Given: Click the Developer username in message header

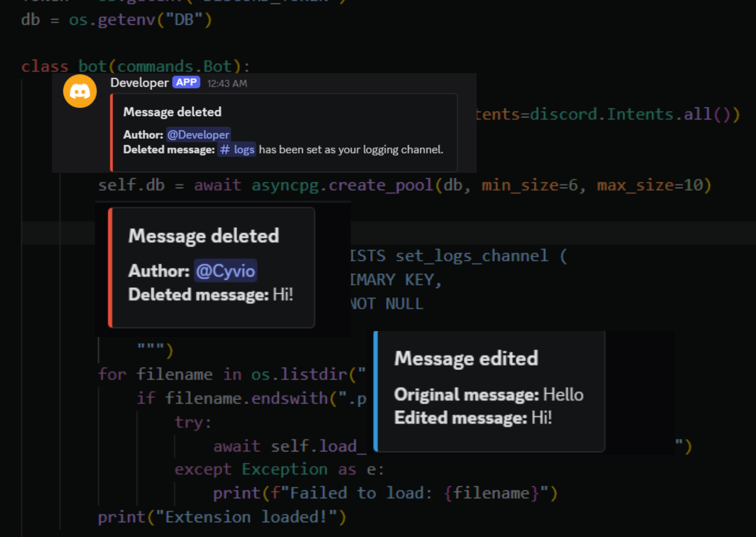Looking at the screenshot, I should tap(139, 83).
